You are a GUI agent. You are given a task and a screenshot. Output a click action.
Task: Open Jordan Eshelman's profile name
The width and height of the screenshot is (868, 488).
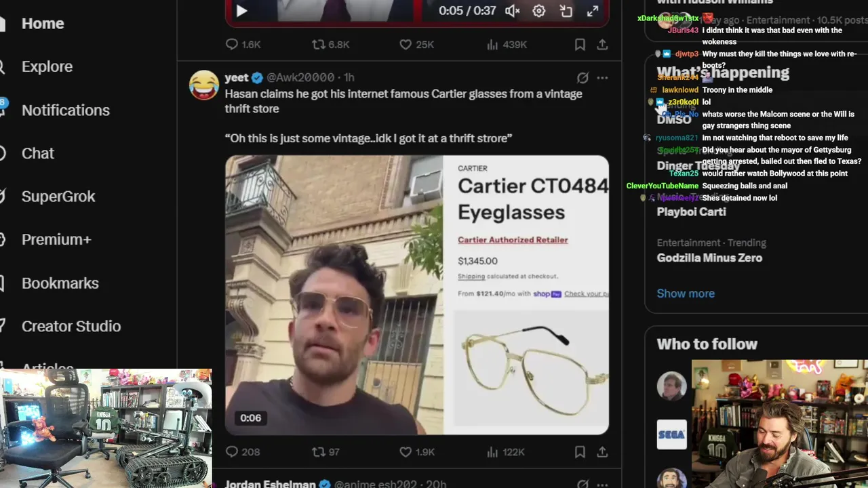click(x=270, y=484)
